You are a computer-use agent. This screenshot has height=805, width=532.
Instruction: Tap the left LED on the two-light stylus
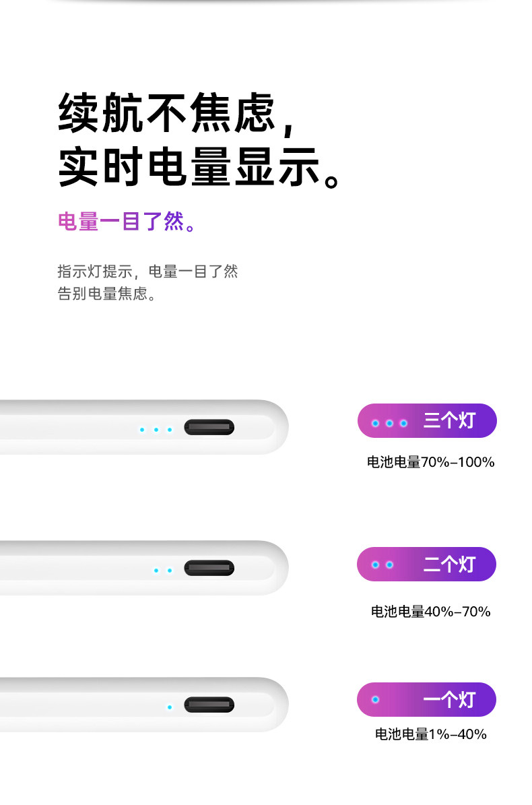pyautogui.click(x=156, y=571)
